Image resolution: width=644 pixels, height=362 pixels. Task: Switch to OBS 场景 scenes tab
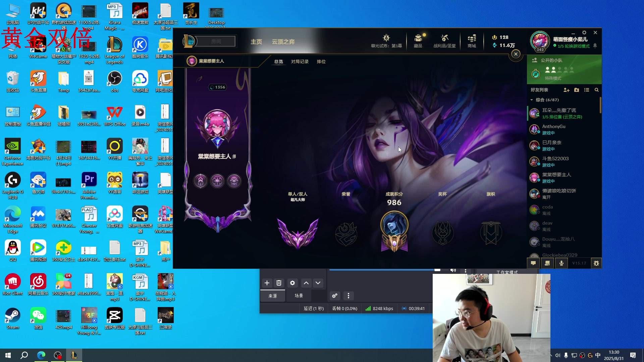[x=299, y=296]
